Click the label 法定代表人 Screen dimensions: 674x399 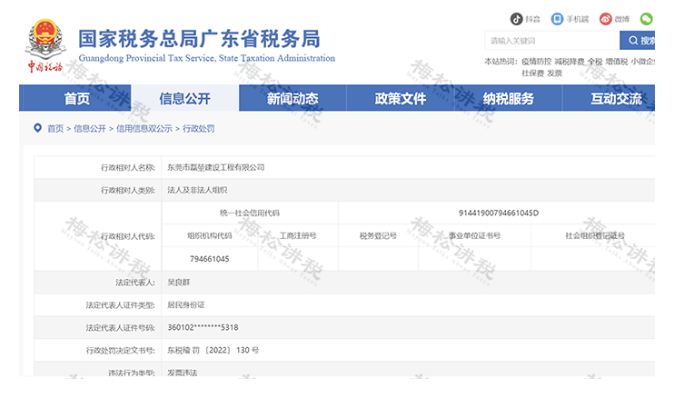[x=135, y=282]
